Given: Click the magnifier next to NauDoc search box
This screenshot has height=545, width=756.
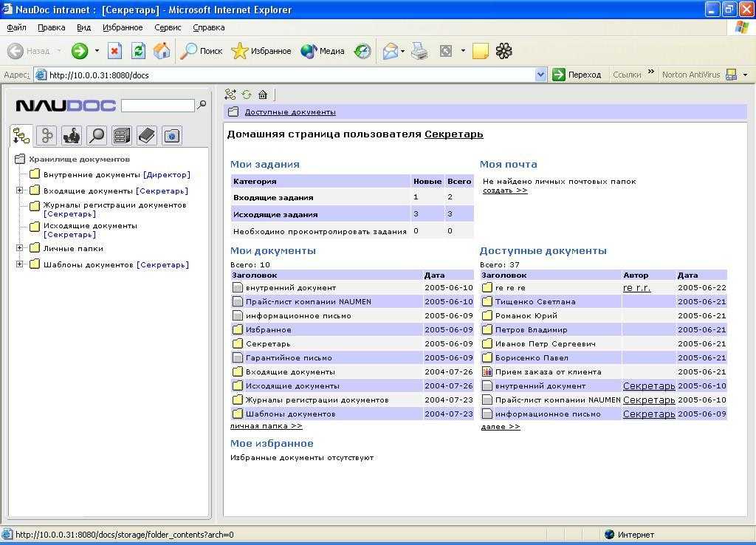Looking at the screenshot, I should (x=202, y=106).
